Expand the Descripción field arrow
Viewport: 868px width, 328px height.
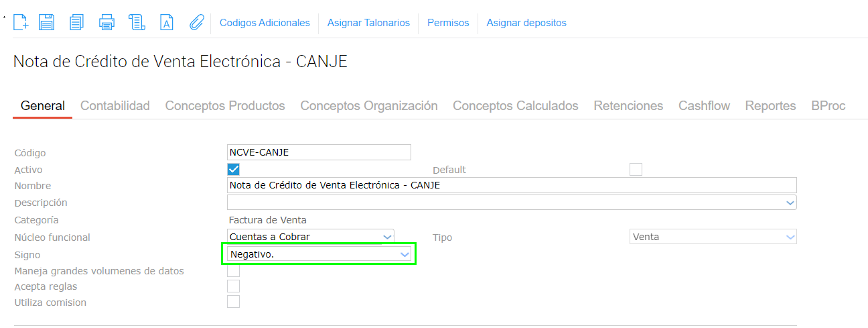coord(790,203)
